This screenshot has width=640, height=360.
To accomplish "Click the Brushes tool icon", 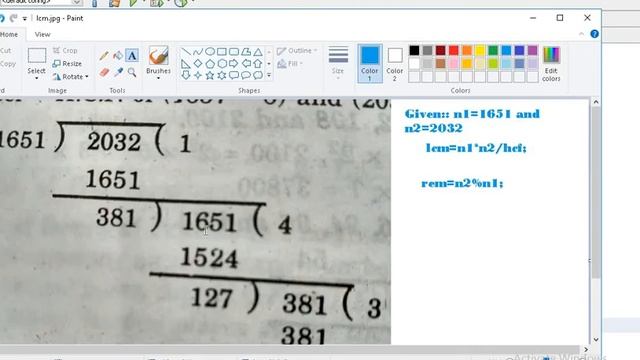I will 158,56.
